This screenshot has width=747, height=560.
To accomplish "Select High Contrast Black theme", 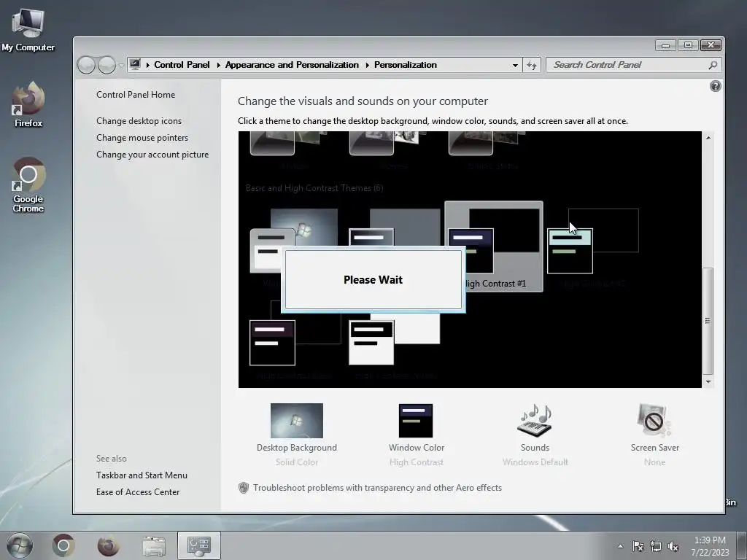I will (x=295, y=339).
